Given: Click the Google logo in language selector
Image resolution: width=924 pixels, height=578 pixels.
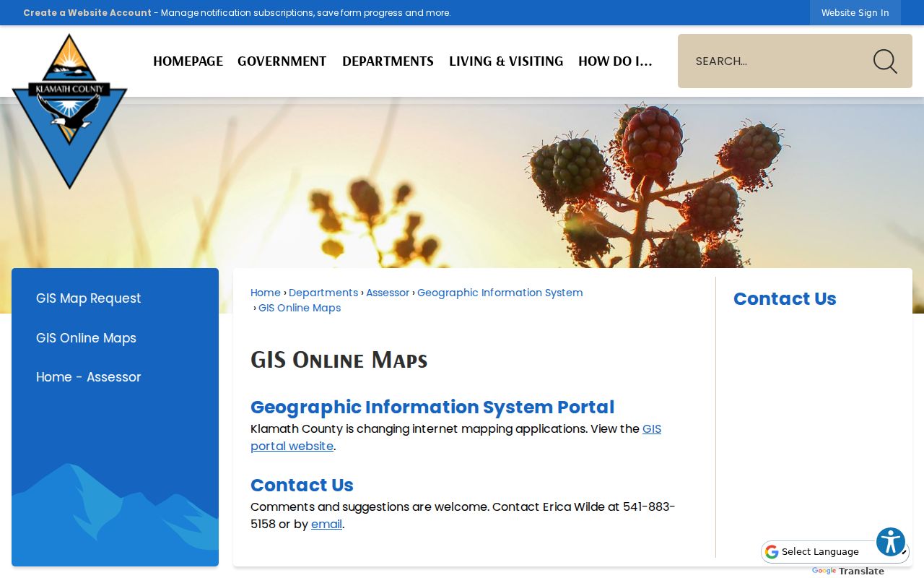Looking at the screenshot, I should 772,552.
